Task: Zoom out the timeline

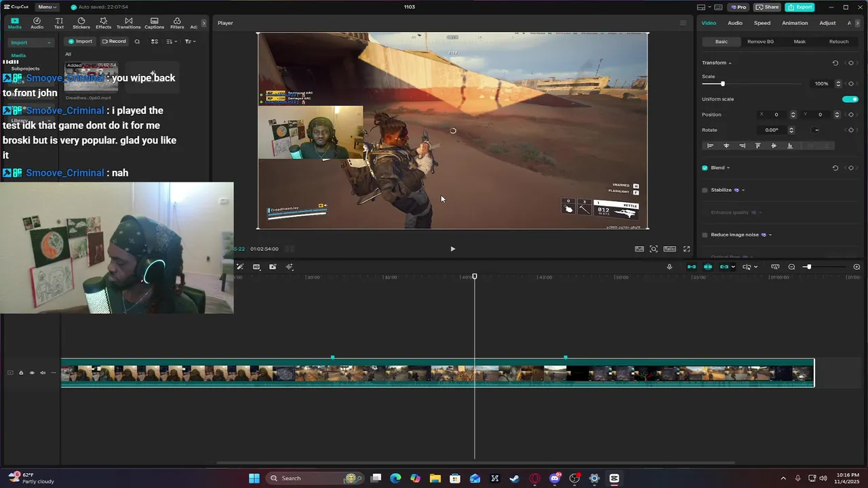Action: (x=791, y=267)
